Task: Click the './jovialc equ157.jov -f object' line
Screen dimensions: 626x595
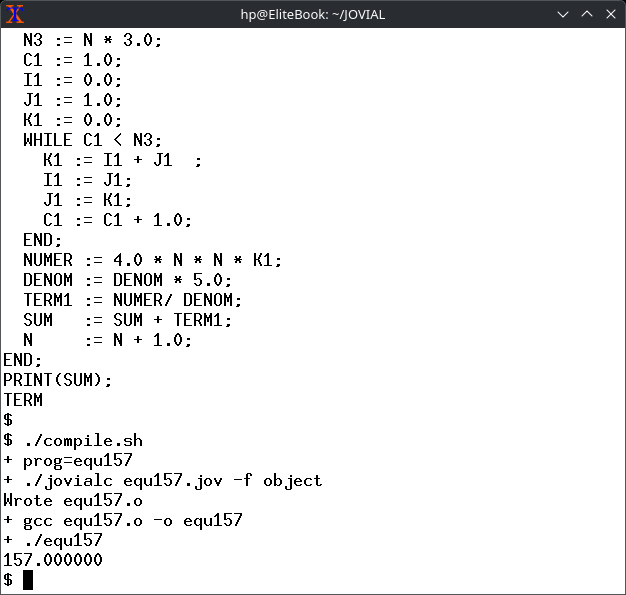Action: pos(172,480)
